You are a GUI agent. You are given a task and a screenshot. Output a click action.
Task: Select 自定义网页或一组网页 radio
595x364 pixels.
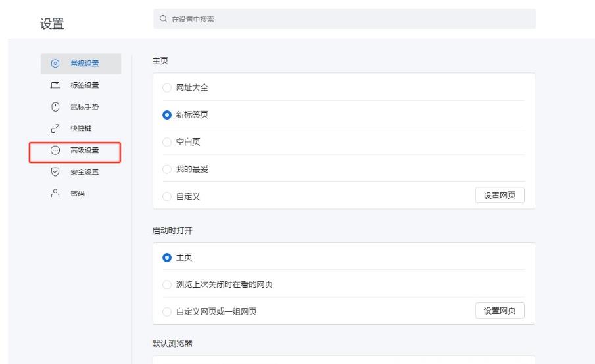(167, 311)
